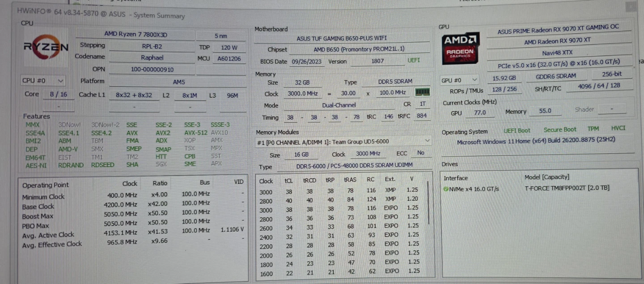Click the tCL column header
Viewport: 644px width, 284px height.
[x=288, y=180]
